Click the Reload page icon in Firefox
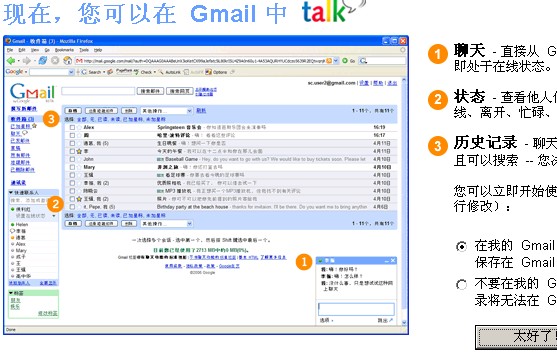The height and width of the screenshot is (362, 557). click(43, 61)
